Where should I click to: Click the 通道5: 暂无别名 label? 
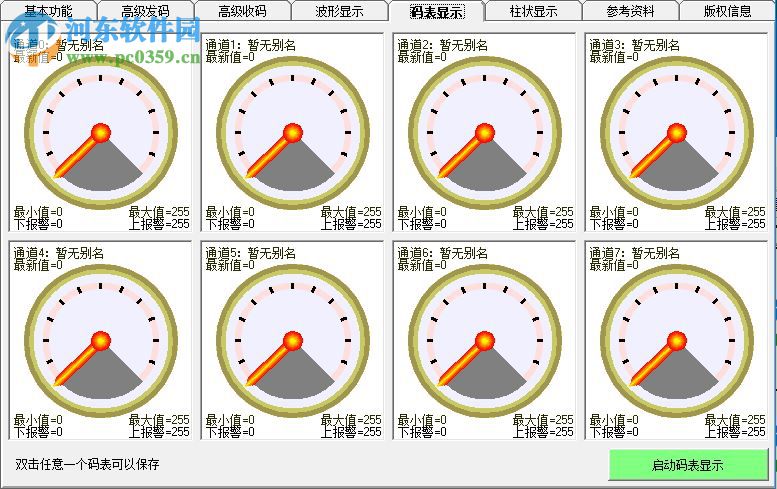251,253
